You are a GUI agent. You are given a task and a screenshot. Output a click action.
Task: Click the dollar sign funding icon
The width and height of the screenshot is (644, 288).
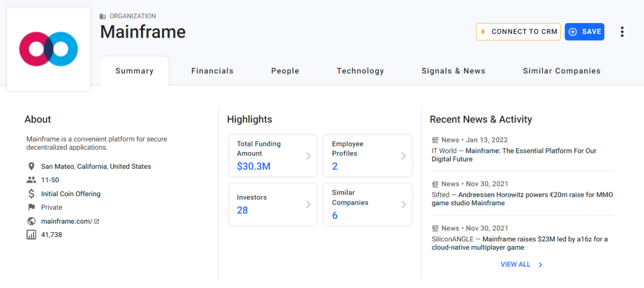tap(31, 194)
